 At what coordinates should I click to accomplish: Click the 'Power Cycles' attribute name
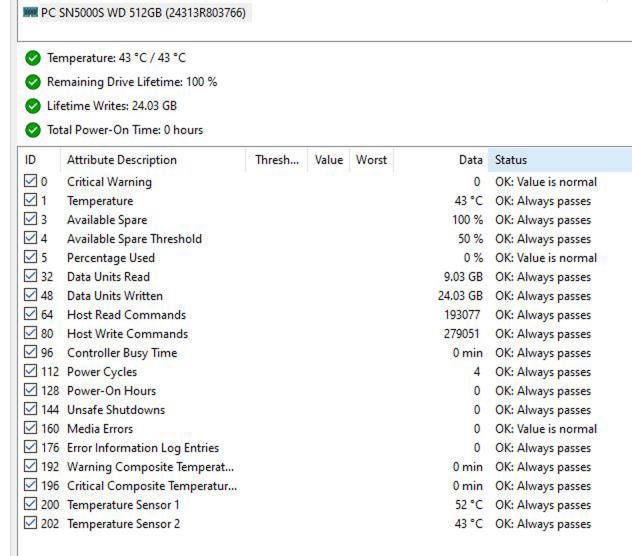(102, 372)
